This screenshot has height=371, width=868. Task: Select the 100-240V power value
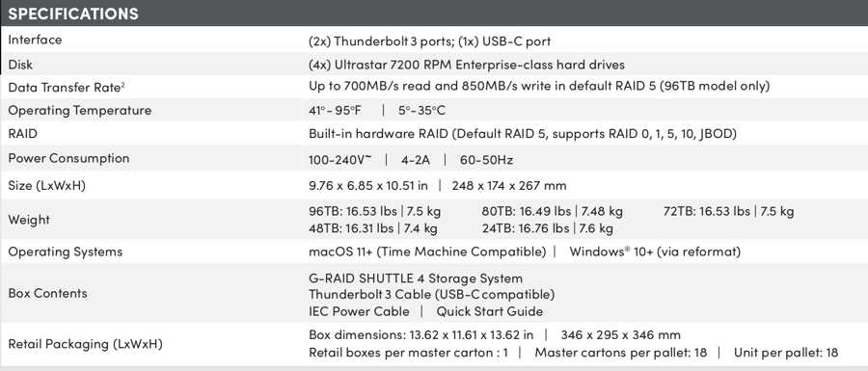tap(339, 160)
